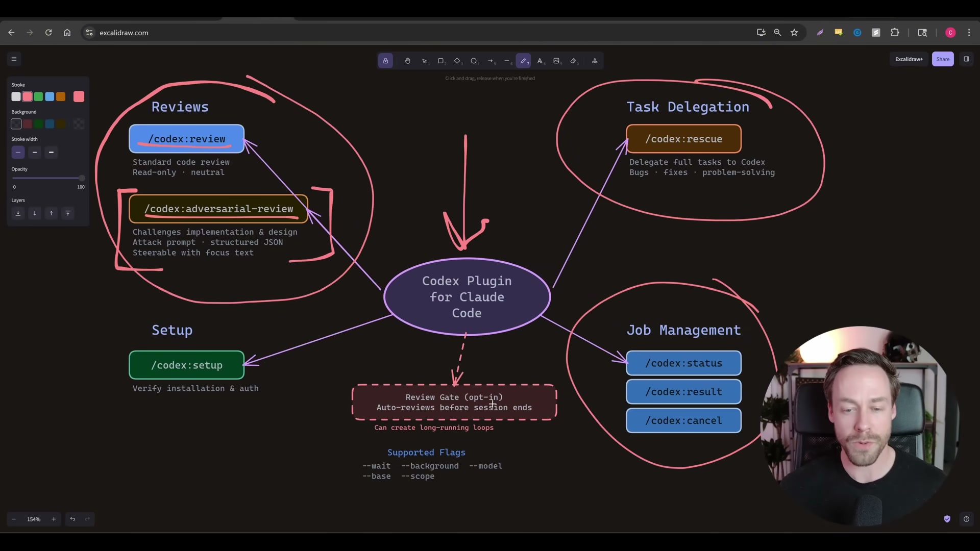This screenshot has width=980, height=551.
Task: Select the Selection arrow tool
Action: 425,61
